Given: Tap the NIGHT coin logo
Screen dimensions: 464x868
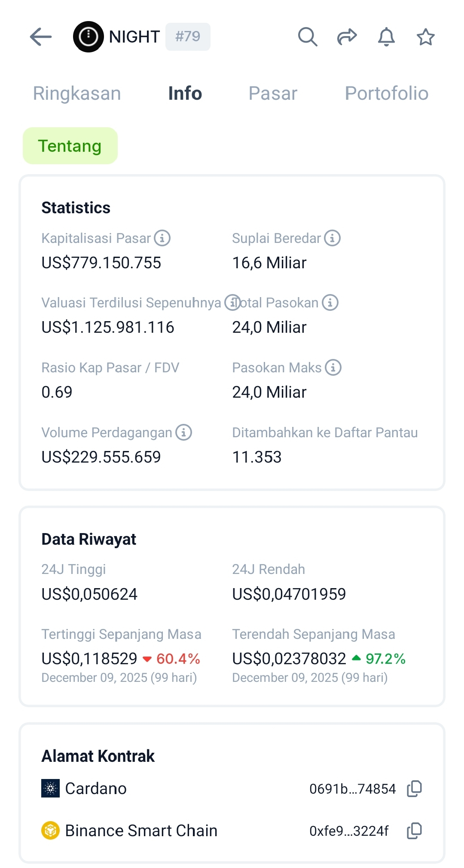Looking at the screenshot, I should point(89,37).
